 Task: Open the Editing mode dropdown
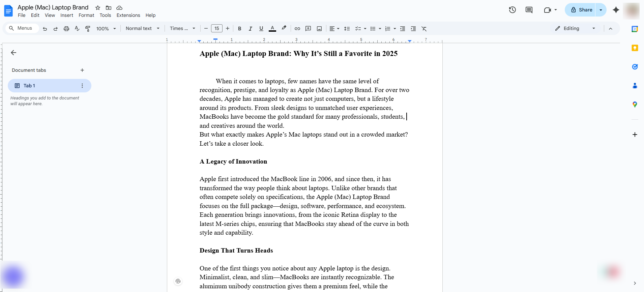tap(575, 29)
